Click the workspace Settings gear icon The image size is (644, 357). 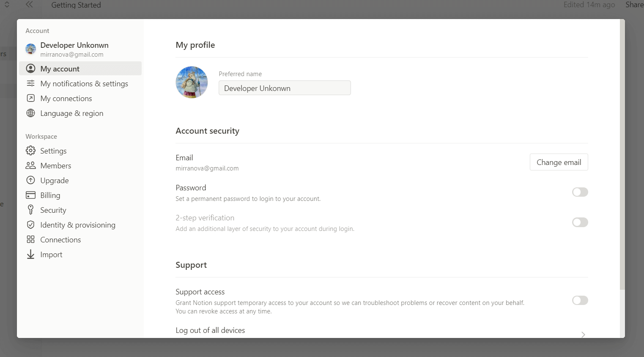tap(30, 151)
